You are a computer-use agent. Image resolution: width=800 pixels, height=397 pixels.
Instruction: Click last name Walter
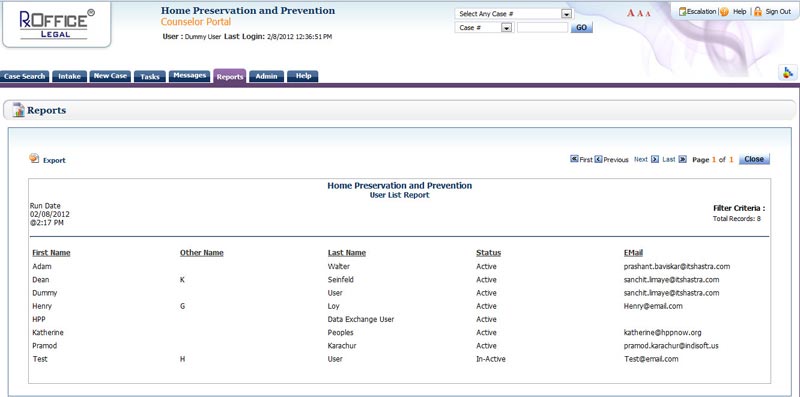click(x=339, y=266)
